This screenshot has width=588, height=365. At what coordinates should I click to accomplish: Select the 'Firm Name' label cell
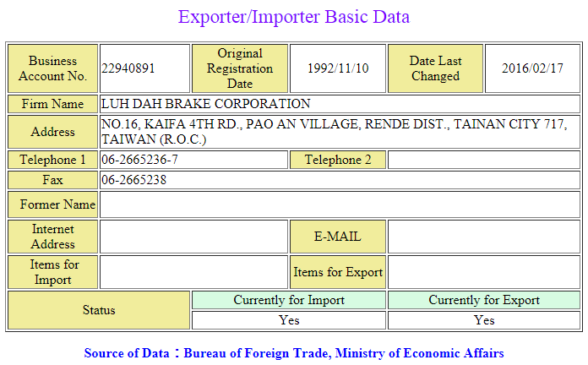click(53, 104)
